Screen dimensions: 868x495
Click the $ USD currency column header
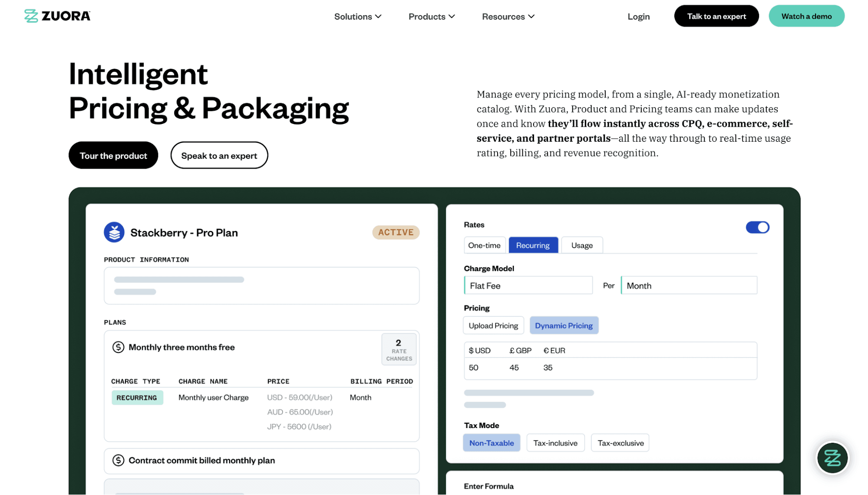479,351
